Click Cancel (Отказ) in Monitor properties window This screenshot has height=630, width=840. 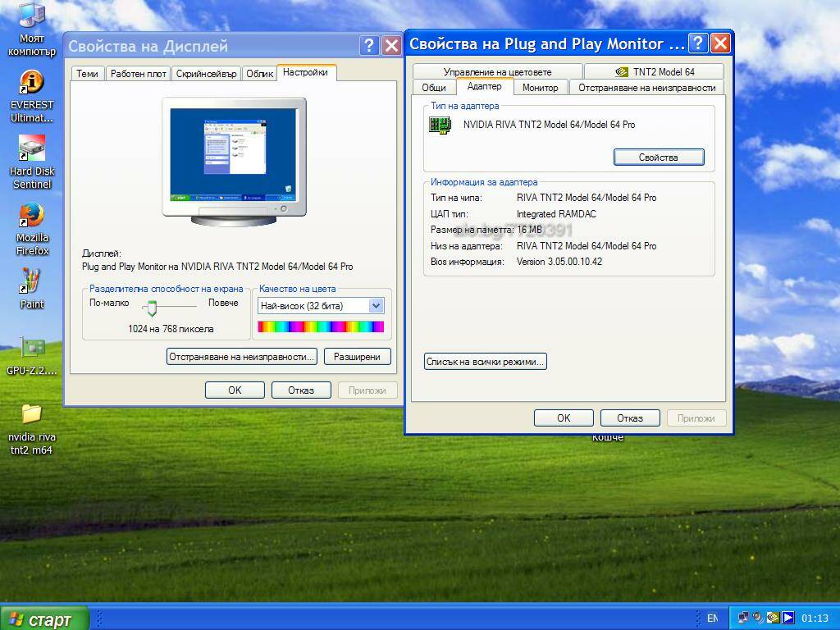(630, 418)
